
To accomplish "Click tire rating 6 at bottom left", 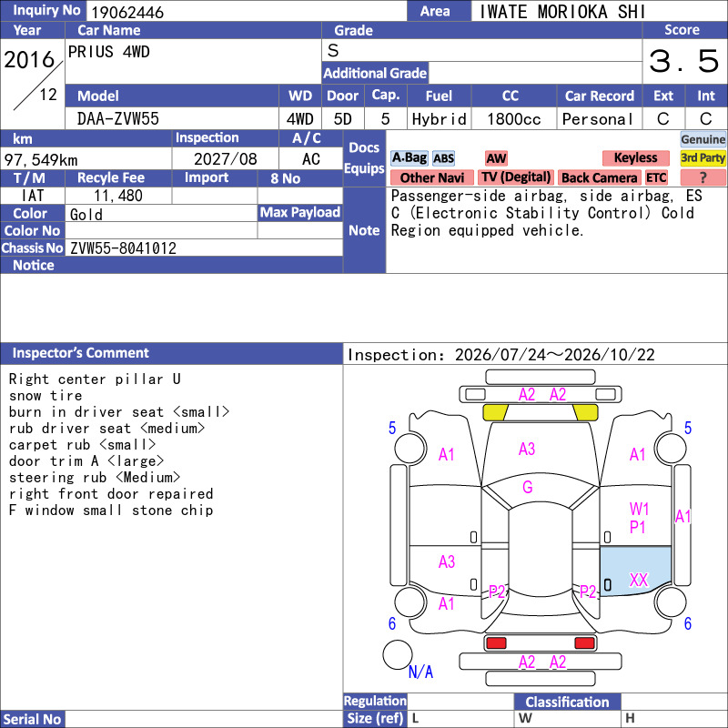I will [x=392, y=623].
